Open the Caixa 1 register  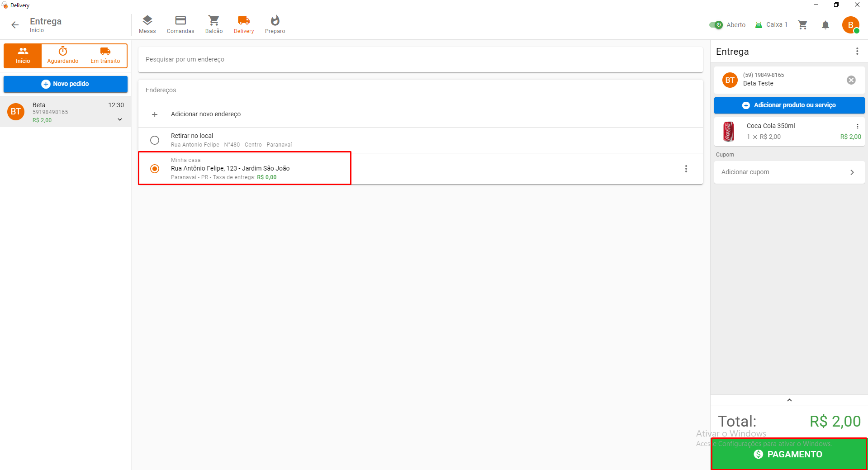click(771, 24)
